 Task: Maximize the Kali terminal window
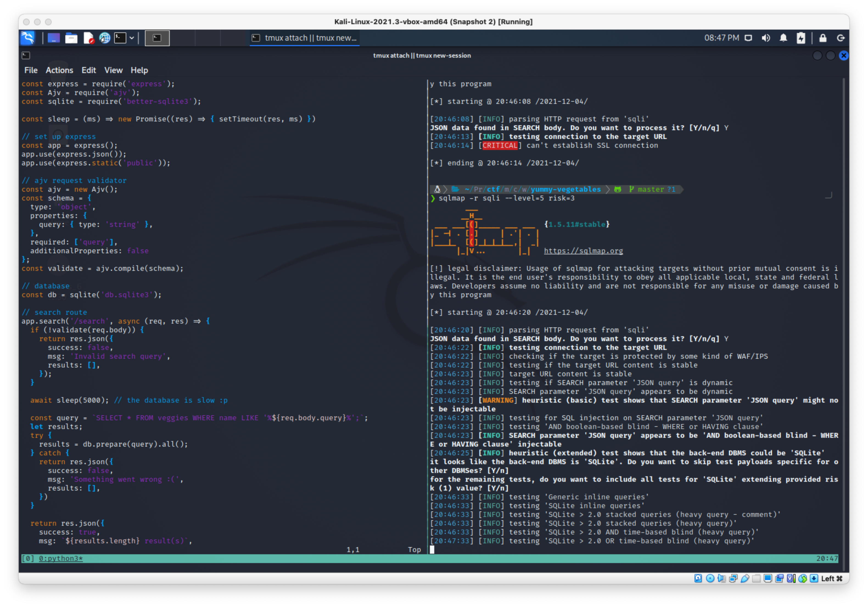830,55
